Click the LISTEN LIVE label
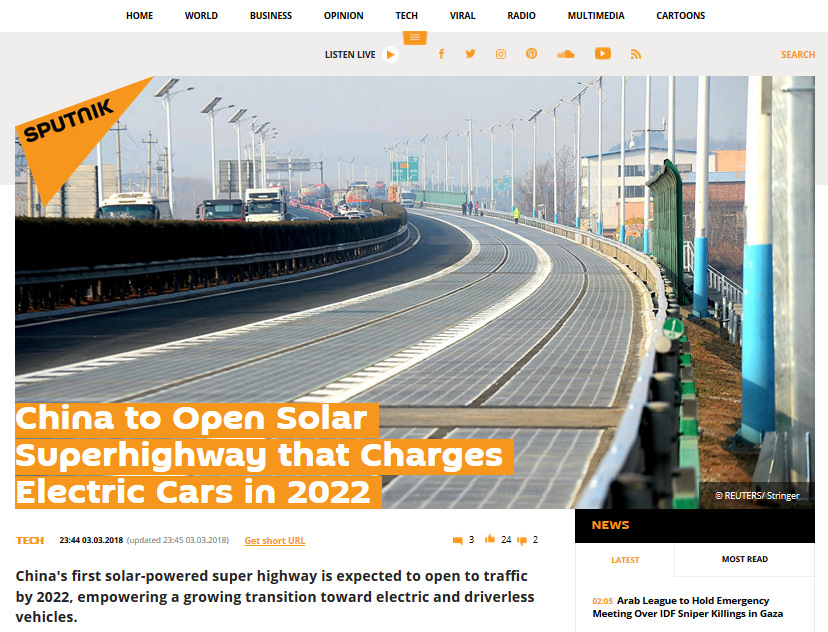Image resolution: width=828 pixels, height=632 pixels. coord(350,54)
